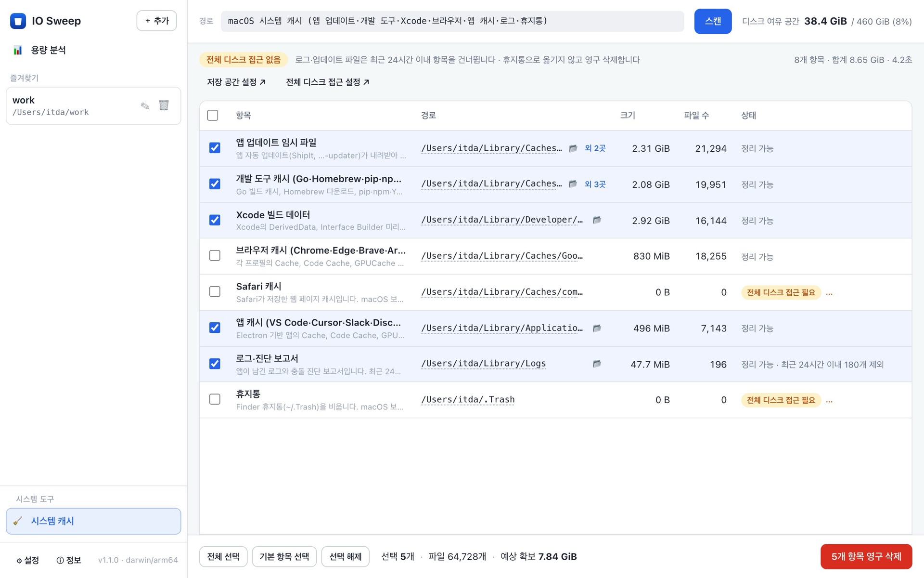Image resolution: width=924 pixels, height=578 pixels.
Task: Expand ellipsis next to 휴지통 status
Action: (829, 400)
